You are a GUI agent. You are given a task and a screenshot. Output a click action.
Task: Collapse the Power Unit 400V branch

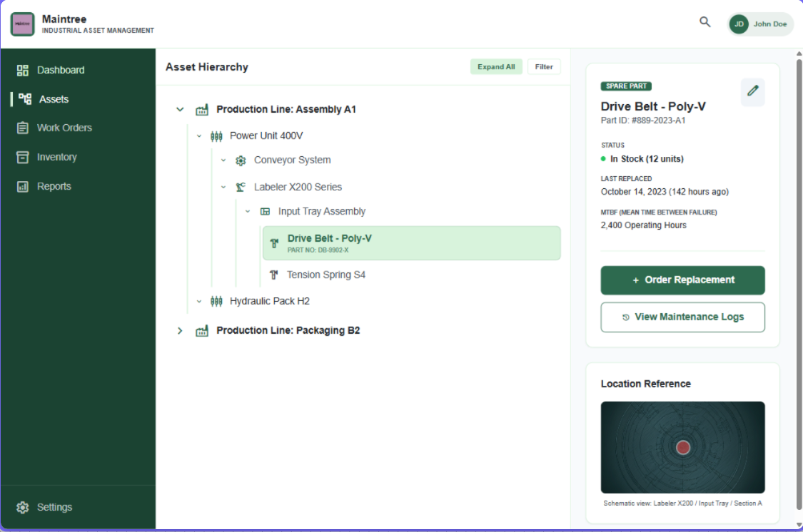(199, 135)
